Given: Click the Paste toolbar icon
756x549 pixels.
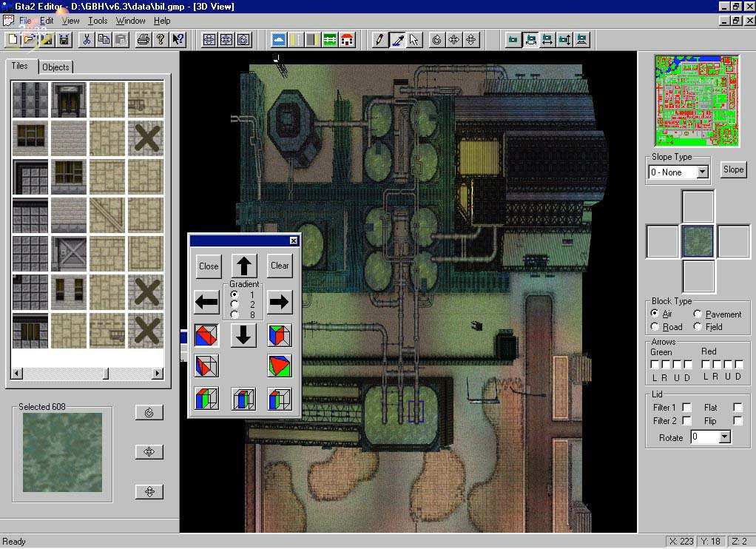Looking at the screenshot, I should point(121,39).
